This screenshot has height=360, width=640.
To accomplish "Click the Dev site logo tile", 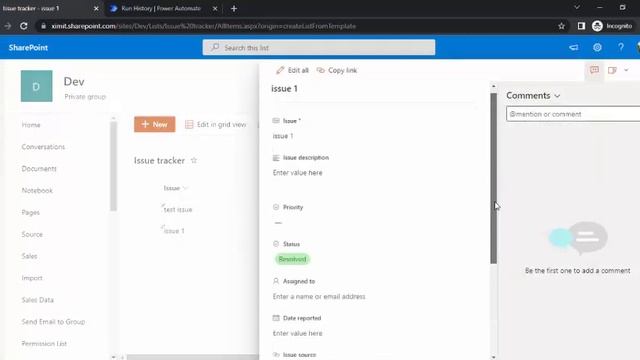I will click(x=36, y=86).
